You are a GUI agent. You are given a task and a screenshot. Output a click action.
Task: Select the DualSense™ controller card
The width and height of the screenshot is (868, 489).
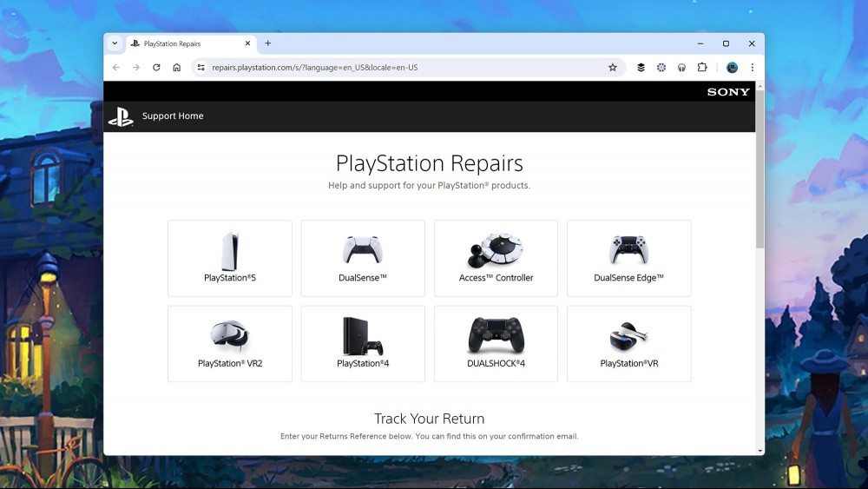click(363, 258)
